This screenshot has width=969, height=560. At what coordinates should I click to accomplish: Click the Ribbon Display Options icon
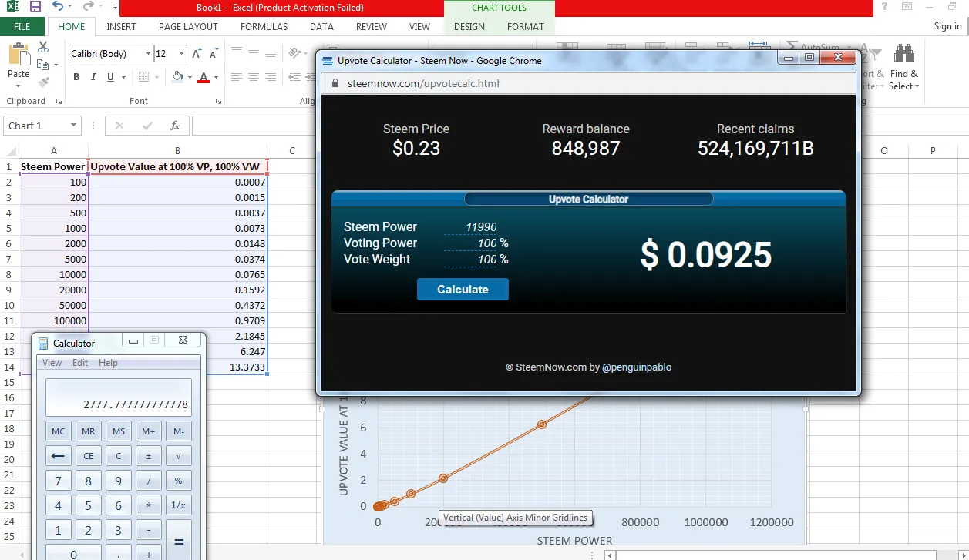pos(907,7)
